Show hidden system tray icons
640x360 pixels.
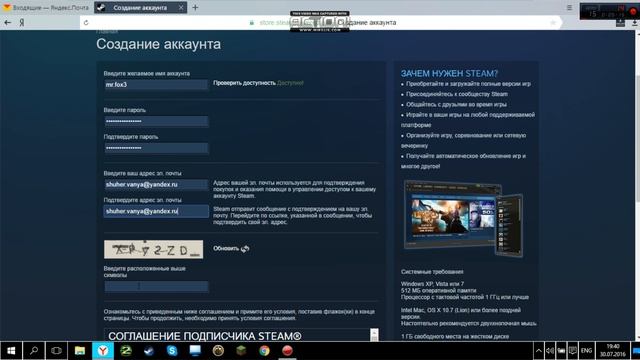pyautogui.click(x=538, y=351)
